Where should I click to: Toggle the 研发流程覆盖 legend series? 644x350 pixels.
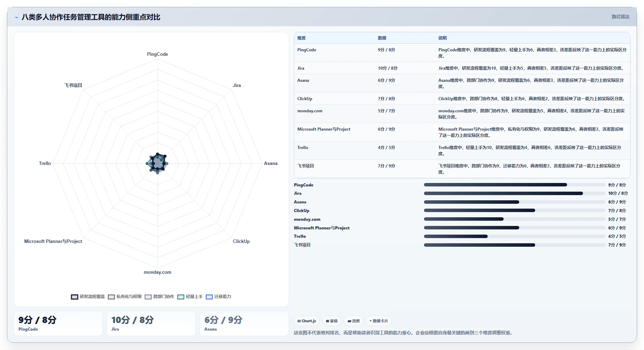88,297
